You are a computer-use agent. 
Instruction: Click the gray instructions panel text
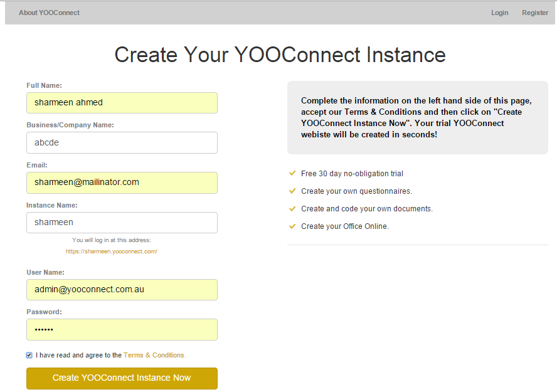tap(416, 117)
